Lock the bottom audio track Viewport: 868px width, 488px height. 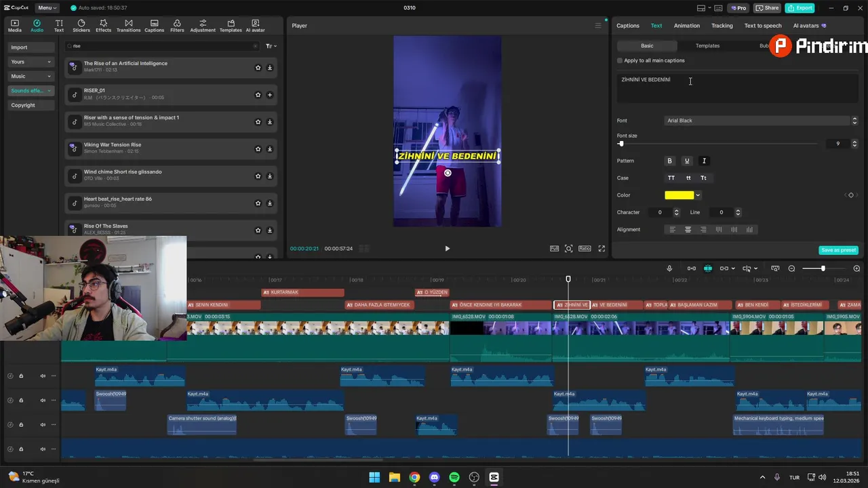click(x=21, y=449)
